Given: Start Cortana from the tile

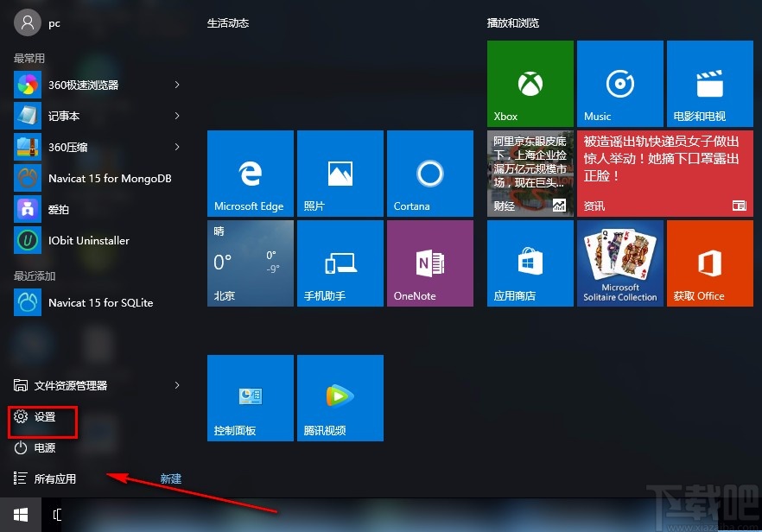Looking at the screenshot, I should [429, 173].
